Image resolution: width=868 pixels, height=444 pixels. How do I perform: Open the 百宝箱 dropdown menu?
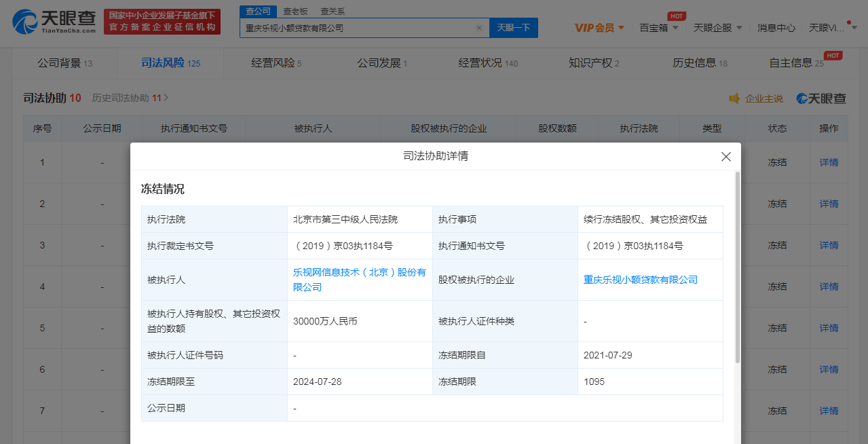click(x=658, y=28)
